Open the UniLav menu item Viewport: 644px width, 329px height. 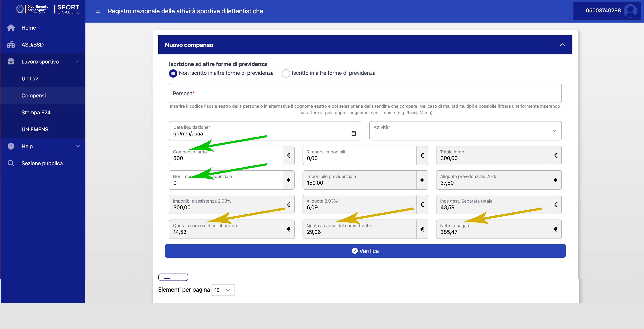pyautogui.click(x=30, y=78)
